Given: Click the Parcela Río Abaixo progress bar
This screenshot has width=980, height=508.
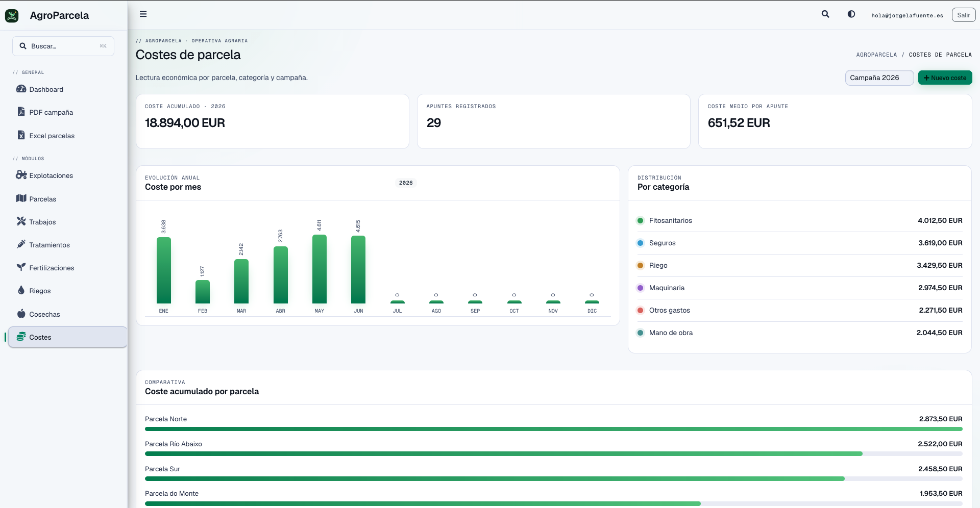Looking at the screenshot, I should [553, 453].
